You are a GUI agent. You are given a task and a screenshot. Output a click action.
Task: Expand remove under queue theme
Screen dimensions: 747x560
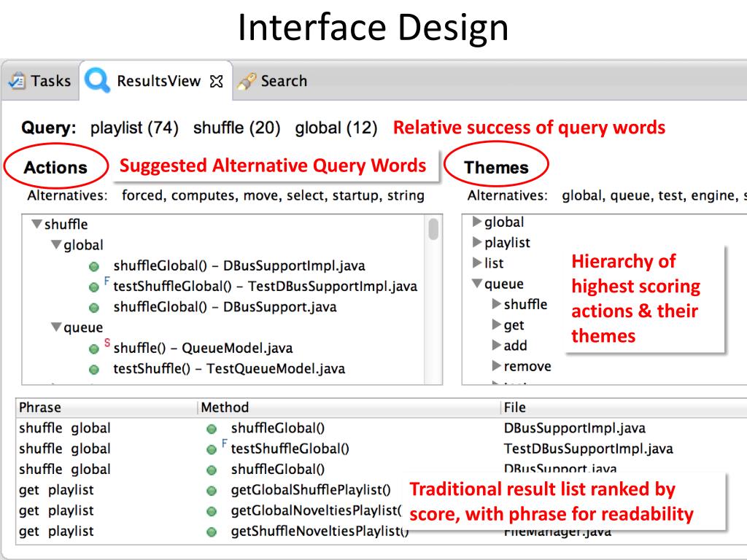tap(496, 366)
